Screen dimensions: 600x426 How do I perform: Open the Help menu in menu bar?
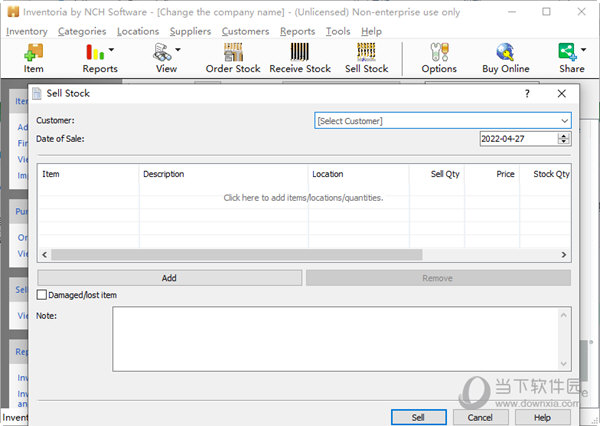point(371,31)
